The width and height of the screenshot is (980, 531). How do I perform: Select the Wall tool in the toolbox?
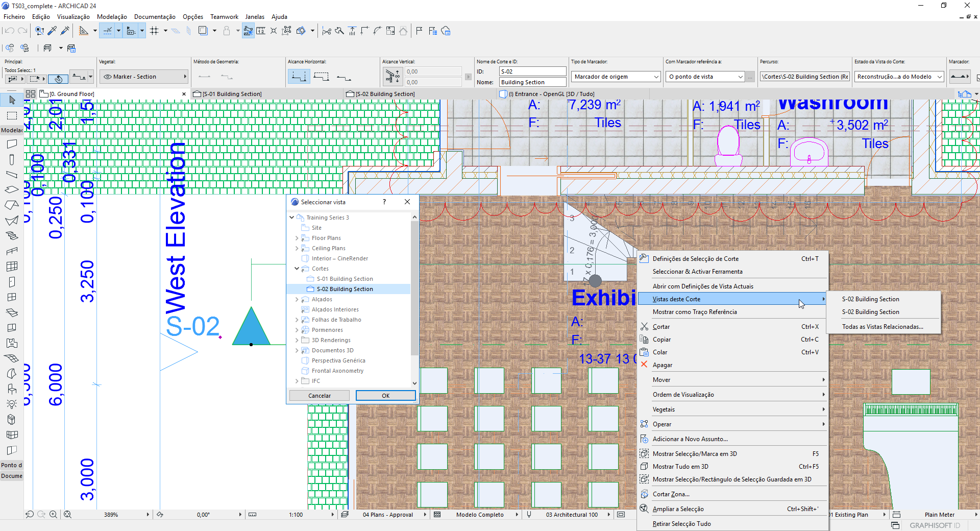point(11,143)
